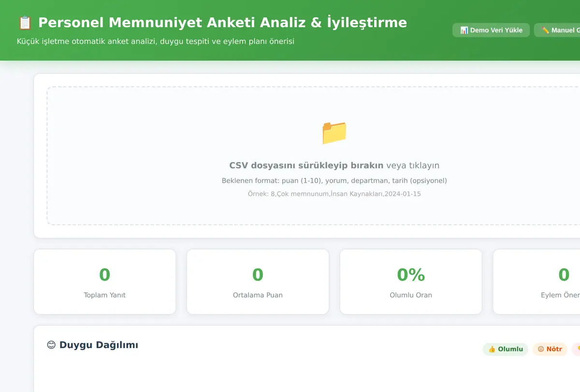Click the Eylem Öneri stat card

tap(536, 282)
